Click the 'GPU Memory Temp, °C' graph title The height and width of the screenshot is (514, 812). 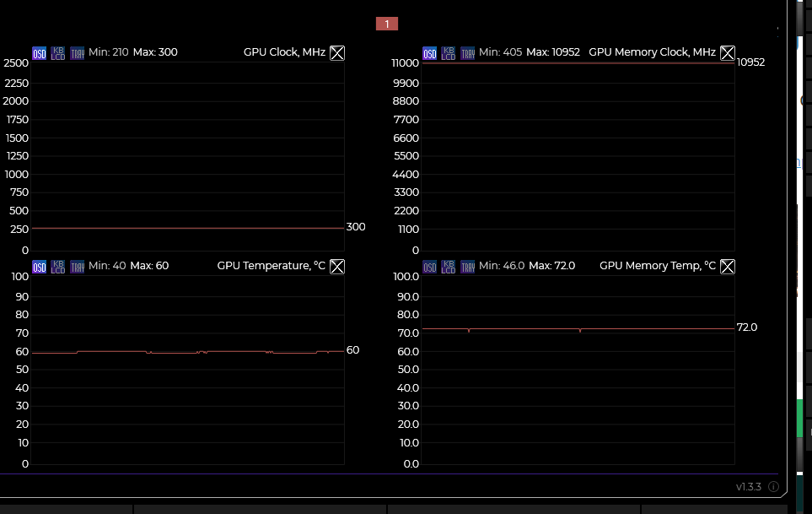click(658, 266)
